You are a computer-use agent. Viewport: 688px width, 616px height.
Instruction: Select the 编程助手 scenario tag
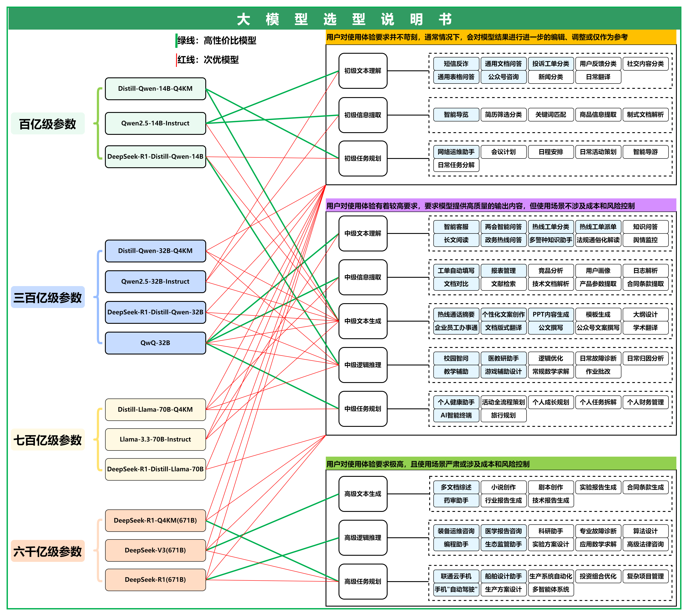[456, 544]
